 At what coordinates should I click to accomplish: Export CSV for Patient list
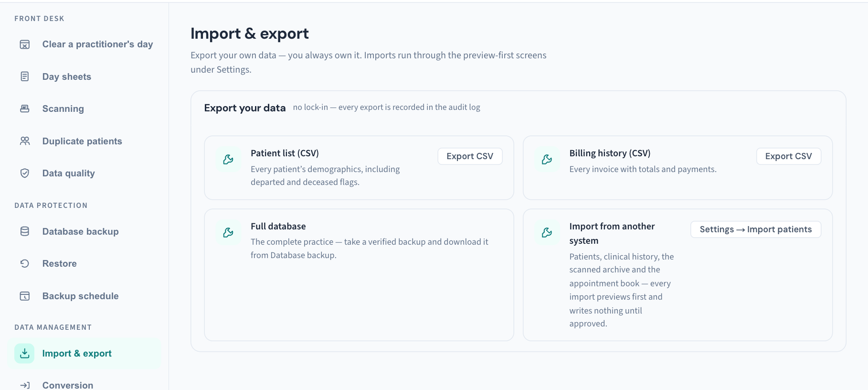click(470, 156)
